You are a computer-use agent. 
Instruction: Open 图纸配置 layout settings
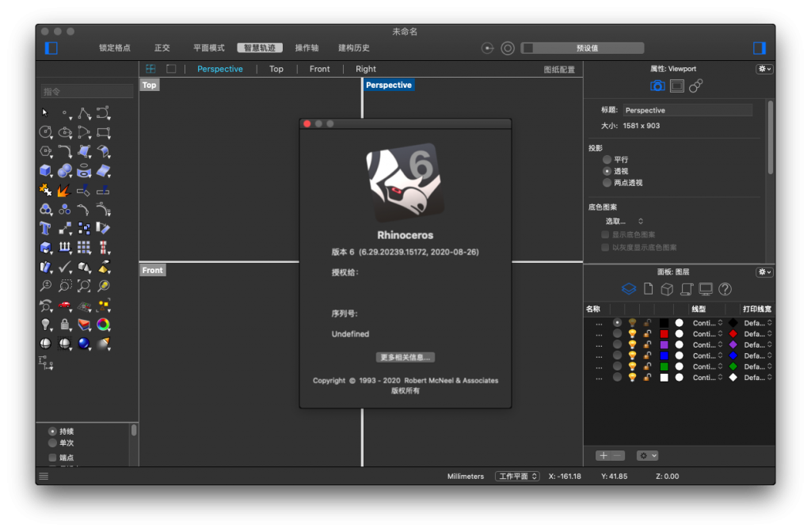click(x=559, y=70)
